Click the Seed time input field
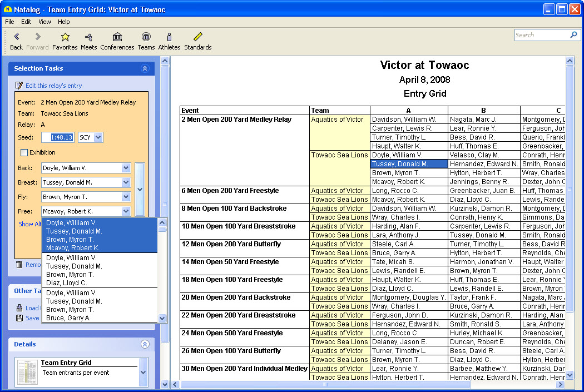Image resolution: width=584 pixels, height=392 pixels. click(x=57, y=137)
